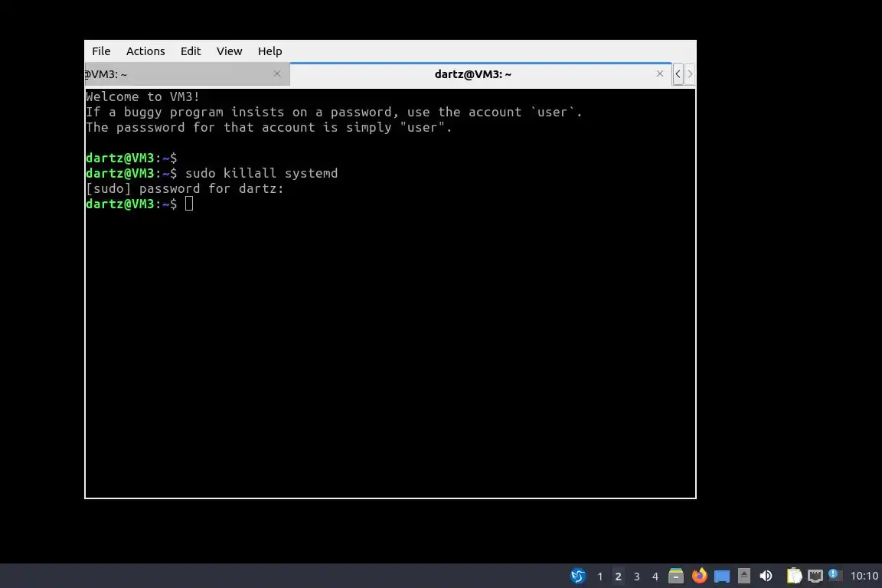The image size is (882, 588).
Task: Open the Actions menu
Action: pos(145,51)
